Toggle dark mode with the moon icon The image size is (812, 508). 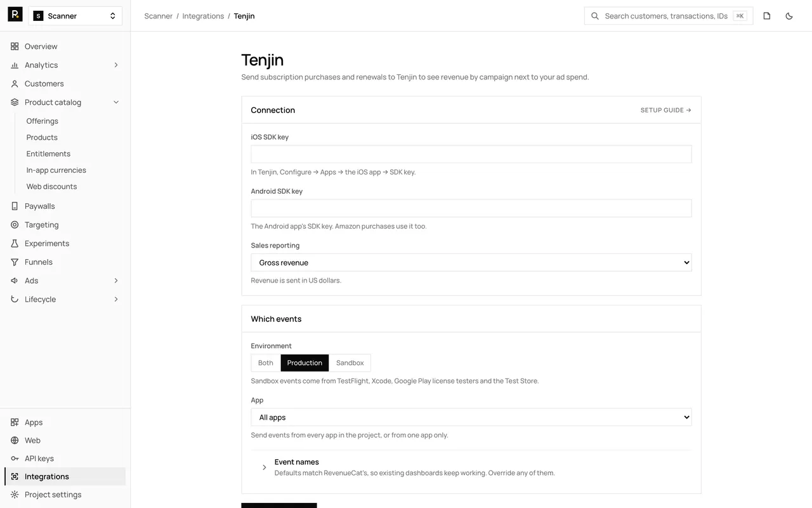point(789,16)
